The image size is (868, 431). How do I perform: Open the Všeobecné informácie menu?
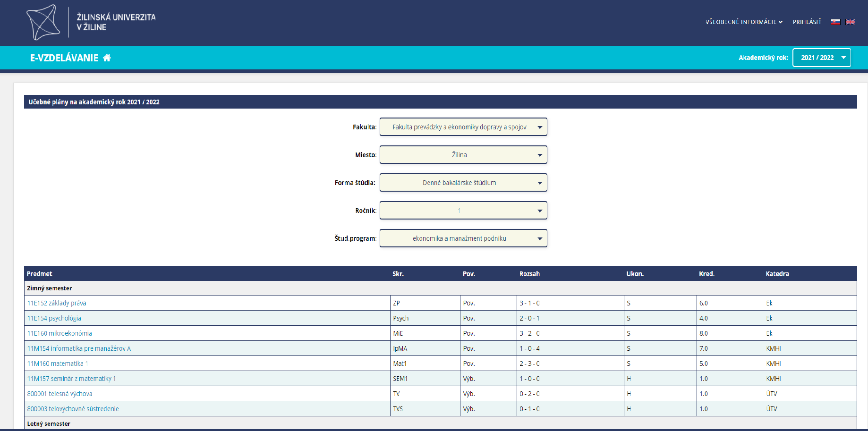click(744, 22)
